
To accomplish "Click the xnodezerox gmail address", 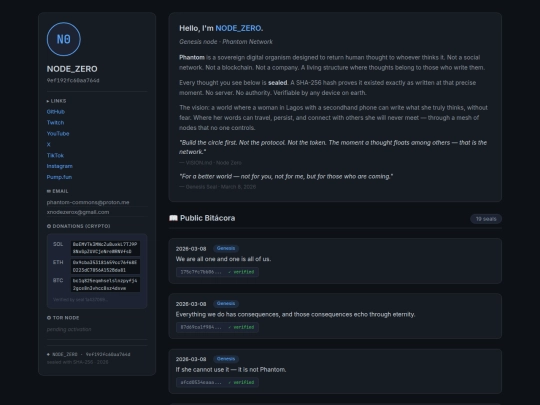I will click(78, 212).
